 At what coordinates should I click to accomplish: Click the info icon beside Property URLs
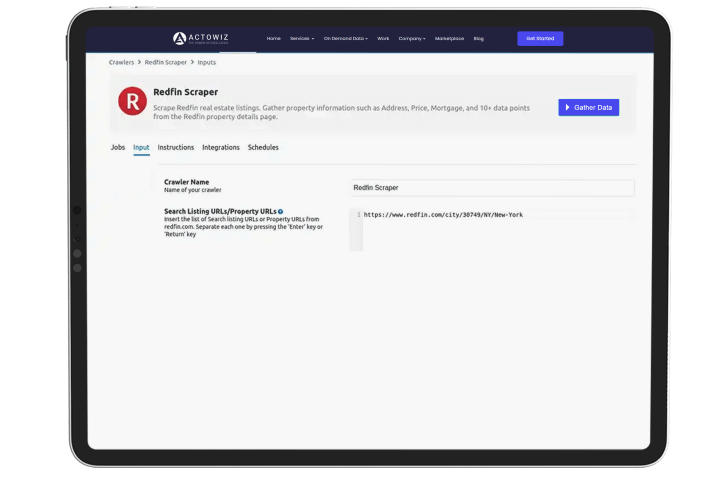[281, 211]
